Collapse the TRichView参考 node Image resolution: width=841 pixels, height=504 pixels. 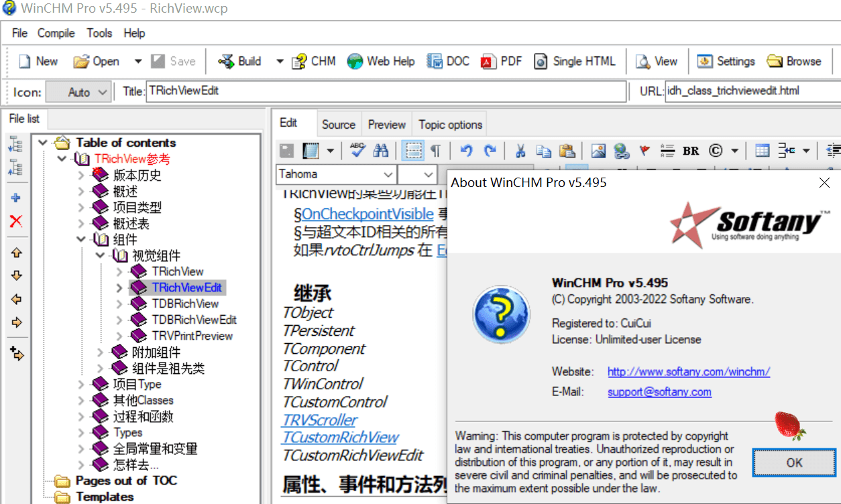point(62,159)
